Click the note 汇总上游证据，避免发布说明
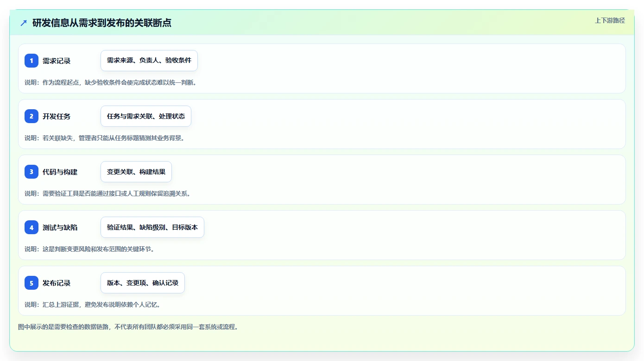This screenshot has height=361, width=644. point(92,305)
